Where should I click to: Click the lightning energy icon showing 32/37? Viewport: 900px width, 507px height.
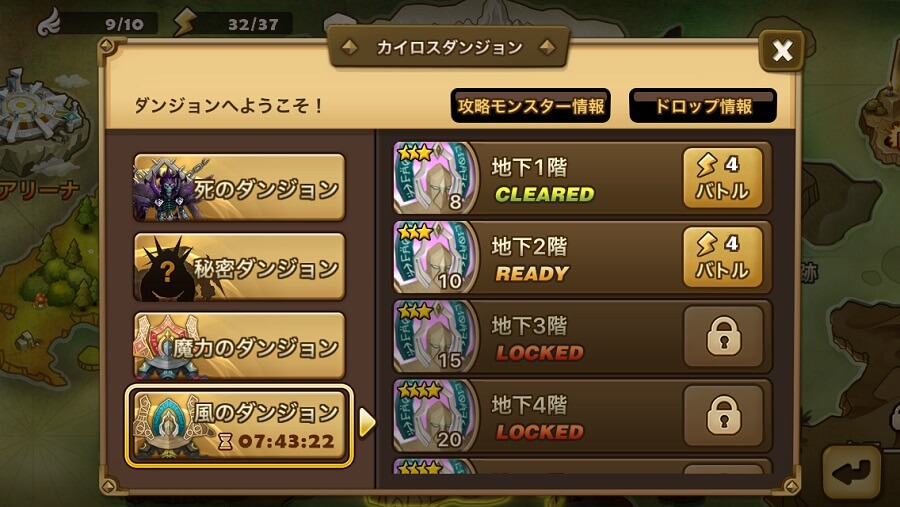(185, 23)
